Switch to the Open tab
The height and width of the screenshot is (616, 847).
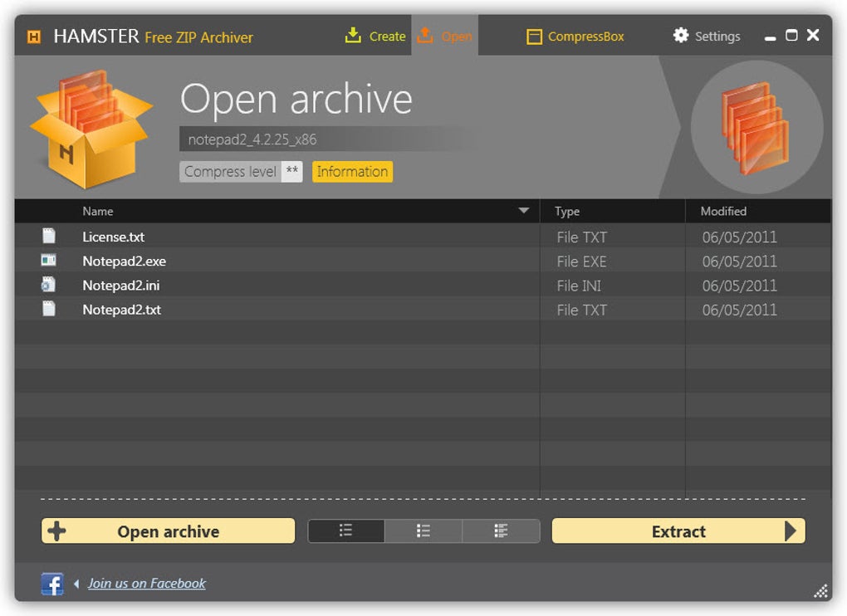click(x=444, y=36)
